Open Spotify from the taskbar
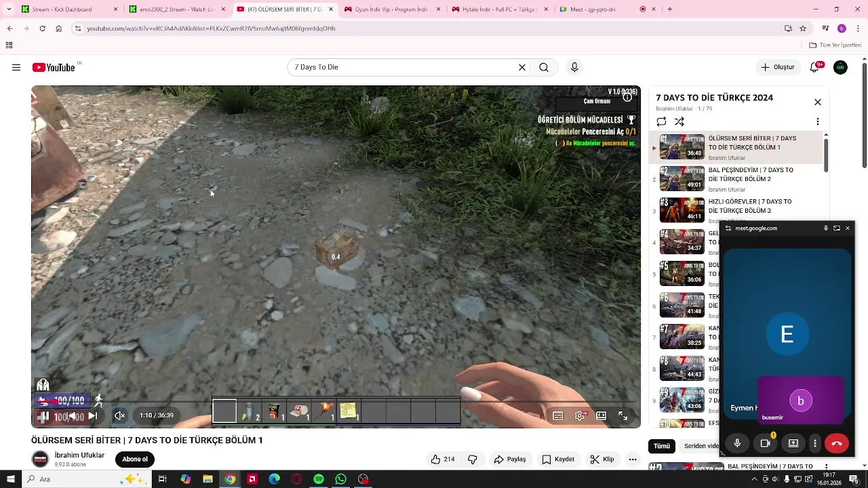 319,479
